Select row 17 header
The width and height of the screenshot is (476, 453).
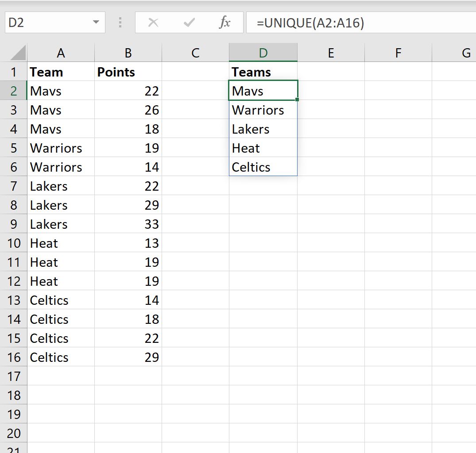(x=14, y=376)
